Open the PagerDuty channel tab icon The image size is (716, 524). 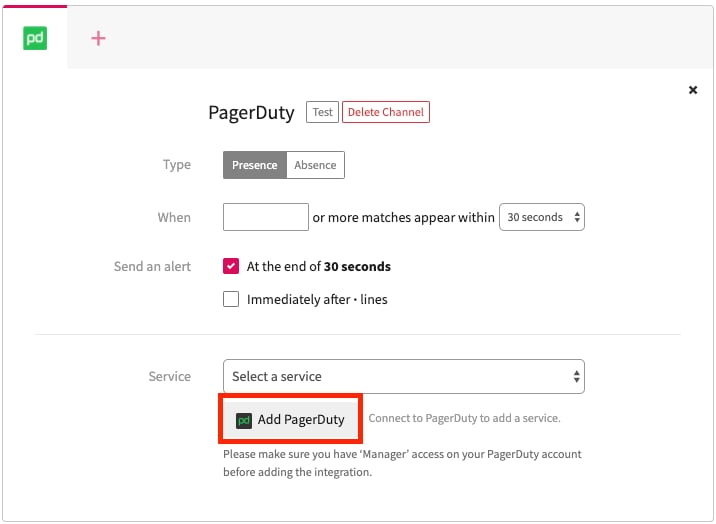(x=35, y=38)
